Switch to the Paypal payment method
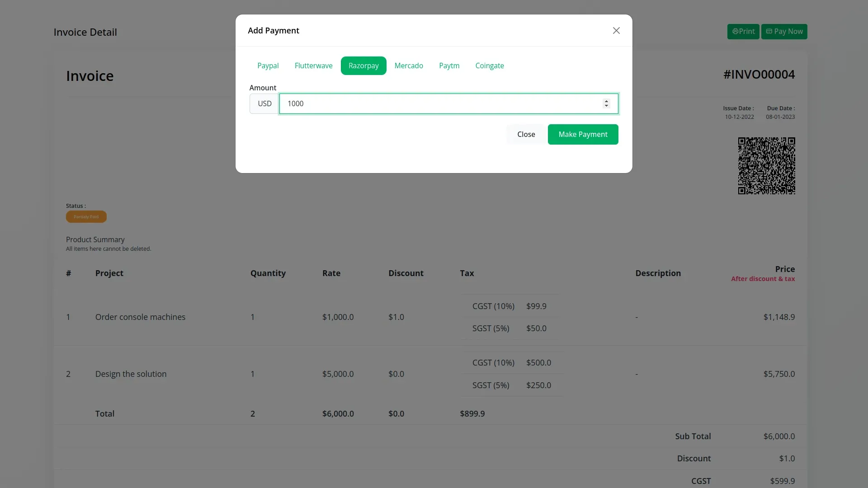The image size is (868, 488). coord(268,66)
